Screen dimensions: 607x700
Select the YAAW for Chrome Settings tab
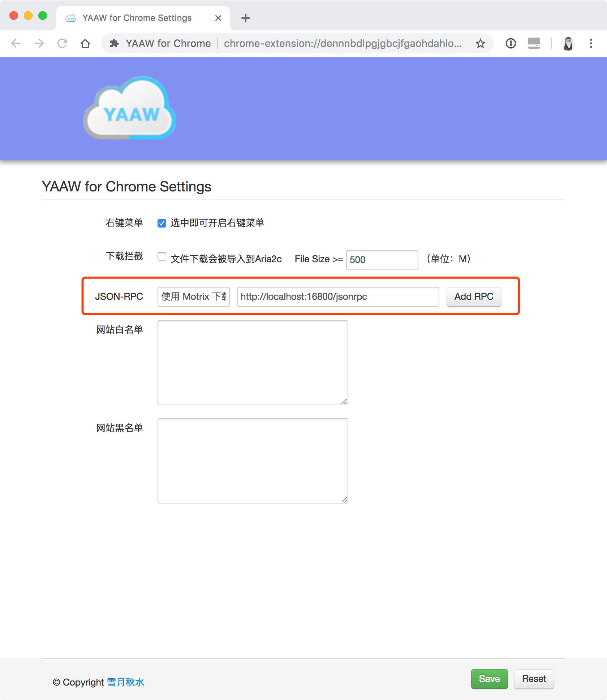click(x=137, y=18)
